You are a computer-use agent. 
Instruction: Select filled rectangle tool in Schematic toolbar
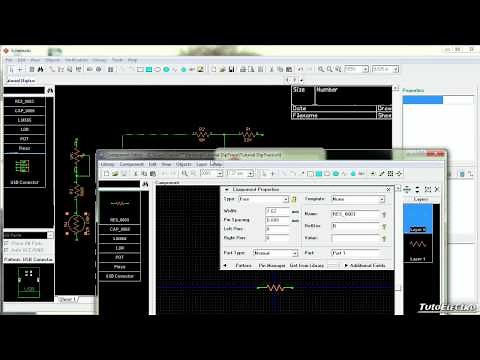149,69
